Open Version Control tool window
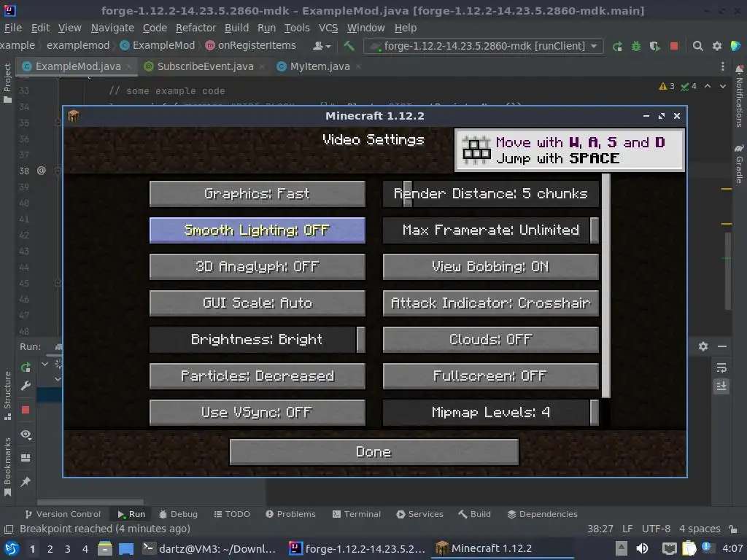 (x=63, y=514)
